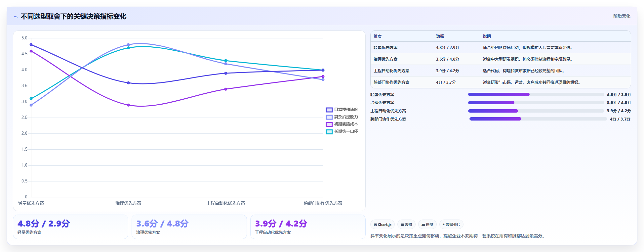Screen dimensions: 644x252
Task: Click table value 4分 / 3.7分
Action: tap(446, 82)
